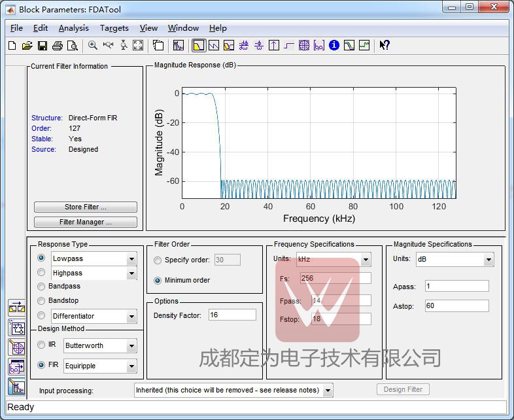Choose the Minimum order option
This screenshot has width=514, height=420.
158,281
